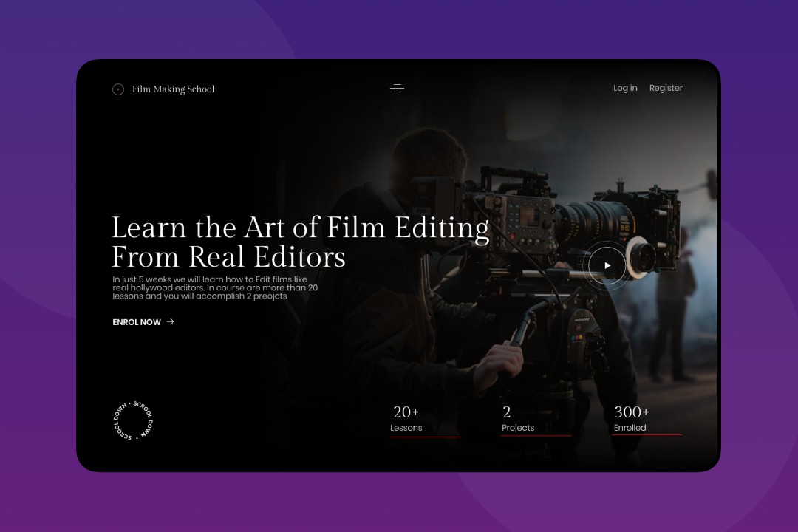Image resolution: width=798 pixels, height=532 pixels.
Task: Open the hamburger menu icon
Action: [x=397, y=89]
